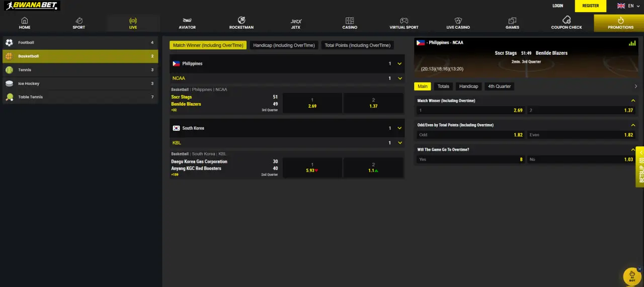Open the Home navigation icon

[25, 21]
